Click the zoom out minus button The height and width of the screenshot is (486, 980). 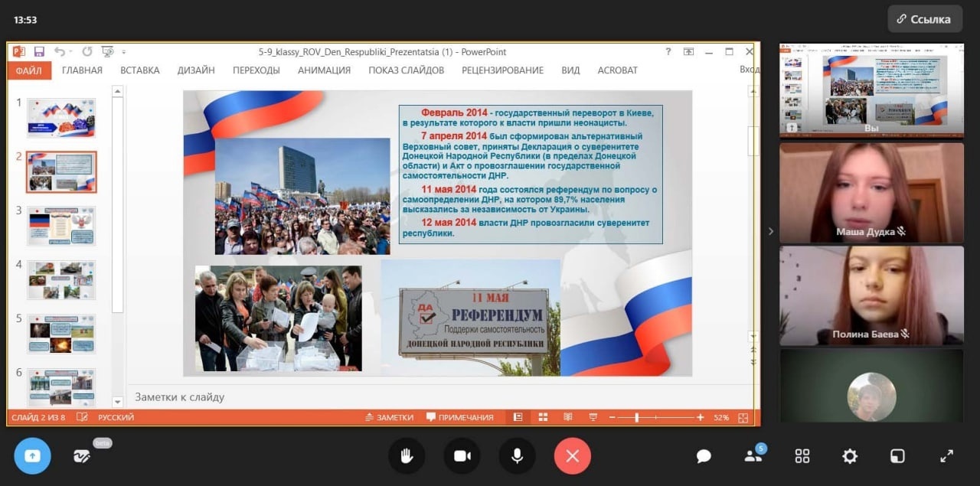612,418
